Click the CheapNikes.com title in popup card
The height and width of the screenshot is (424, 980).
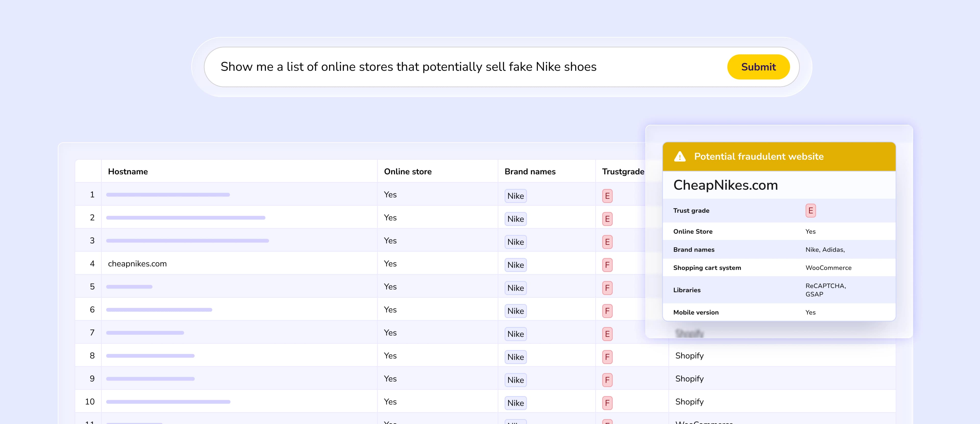[725, 185]
